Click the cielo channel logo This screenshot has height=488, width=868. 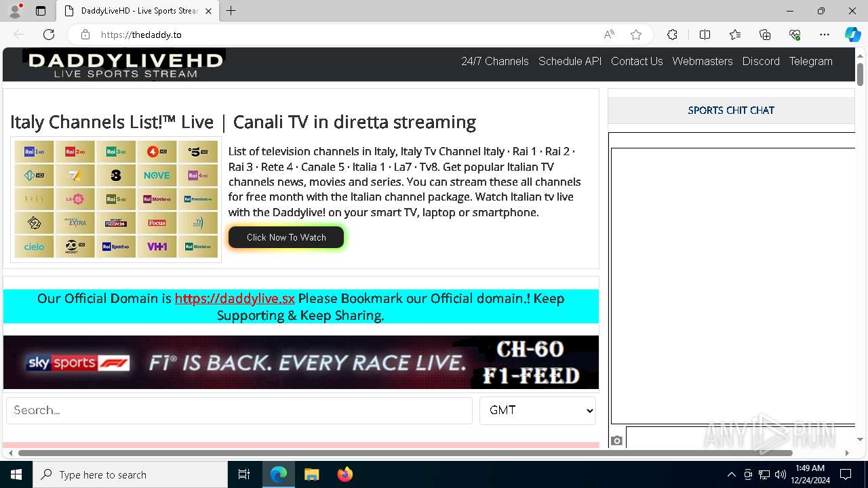pos(34,247)
